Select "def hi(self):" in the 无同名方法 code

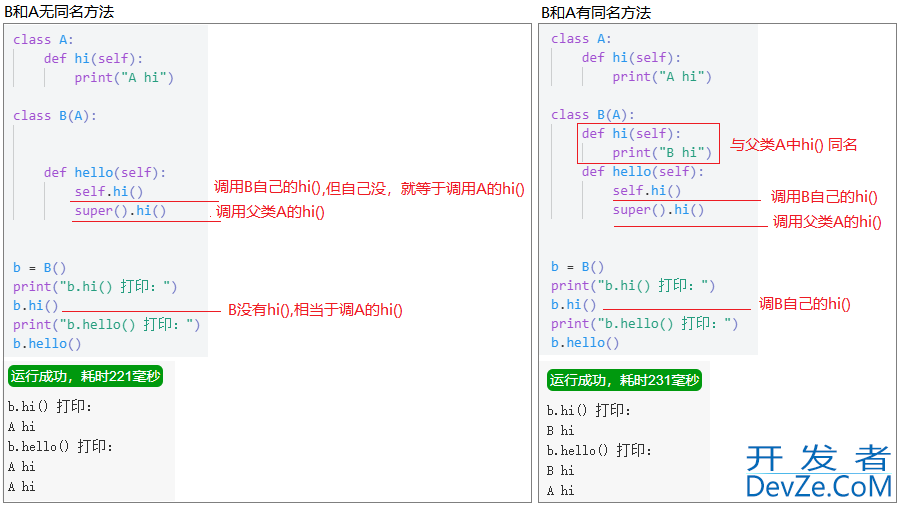(x=93, y=59)
